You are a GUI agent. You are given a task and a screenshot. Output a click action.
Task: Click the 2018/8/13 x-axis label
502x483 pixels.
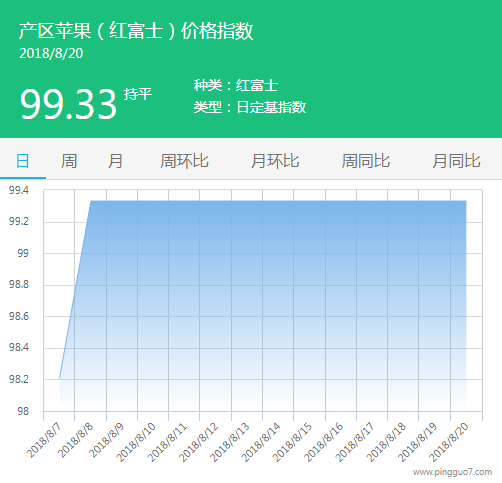(231, 442)
